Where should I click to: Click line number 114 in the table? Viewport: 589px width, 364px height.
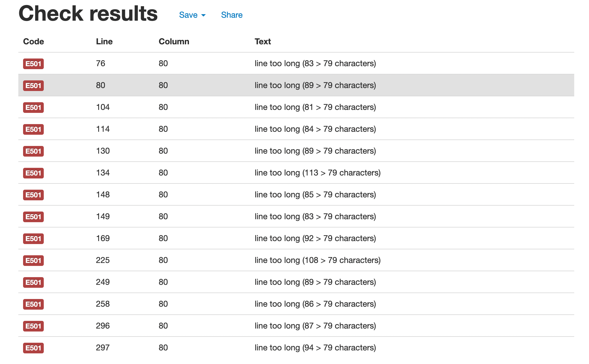click(103, 129)
